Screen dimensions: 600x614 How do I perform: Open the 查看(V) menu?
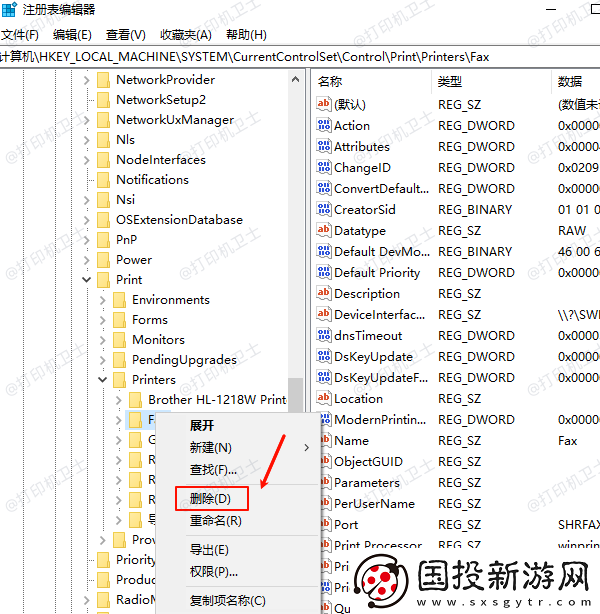pos(126,35)
